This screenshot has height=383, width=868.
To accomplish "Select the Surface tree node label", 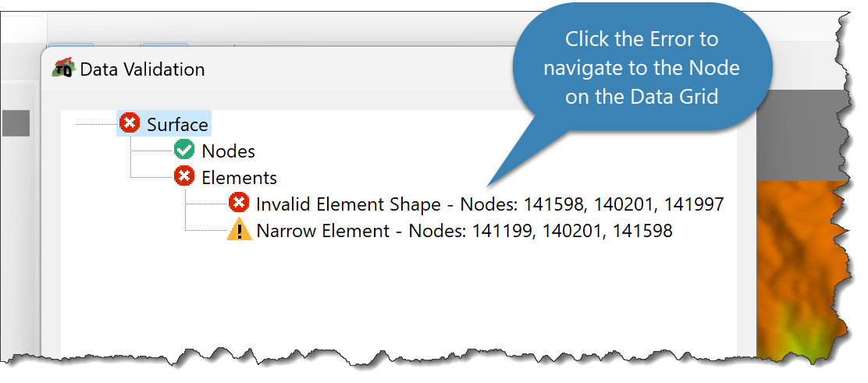I will coord(177,124).
